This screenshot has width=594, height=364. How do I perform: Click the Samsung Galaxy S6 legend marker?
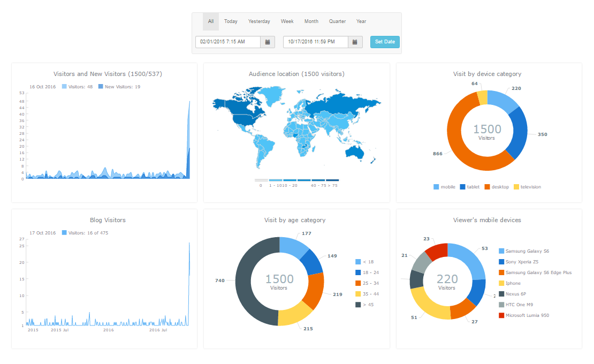(x=501, y=251)
